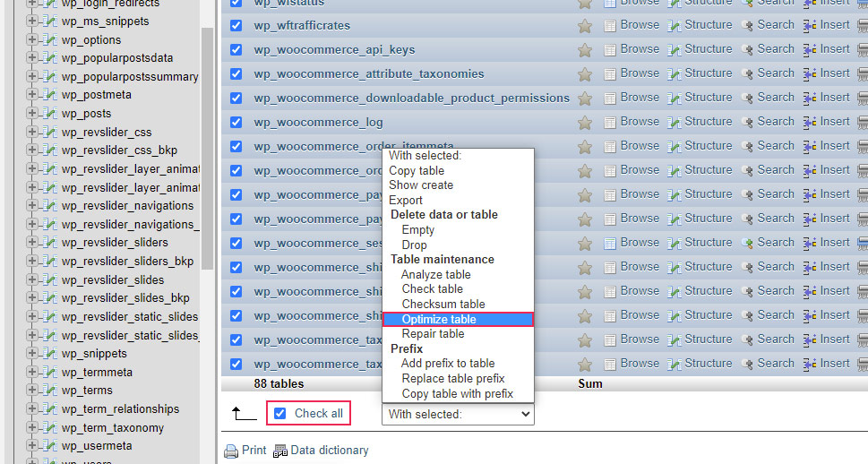Image resolution: width=868 pixels, height=464 pixels.
Task: Click the Data dictionary icon
Action: coord(280,451)
